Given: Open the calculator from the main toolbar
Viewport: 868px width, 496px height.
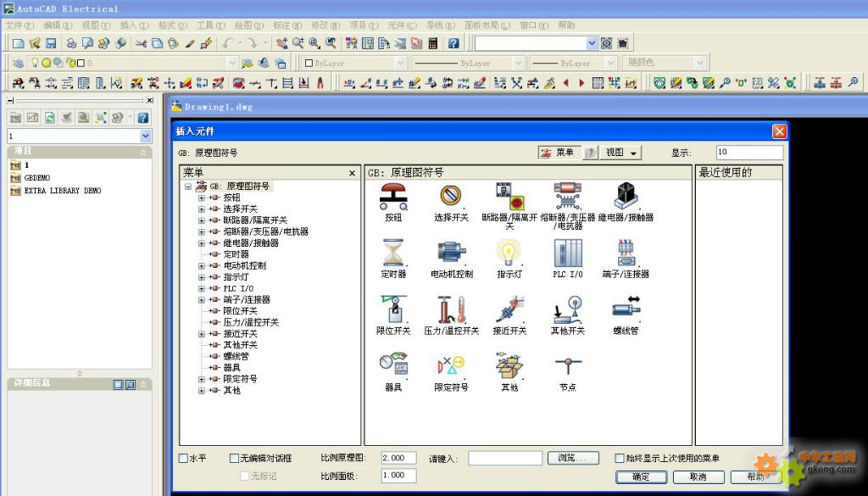Looking at the screenshot, I should coord(433,43).
